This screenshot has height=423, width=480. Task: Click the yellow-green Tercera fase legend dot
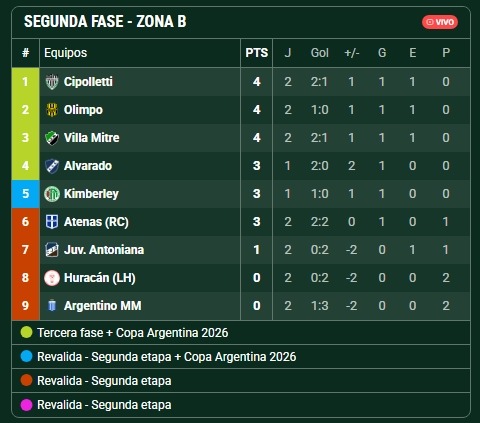tap(26, 332)
